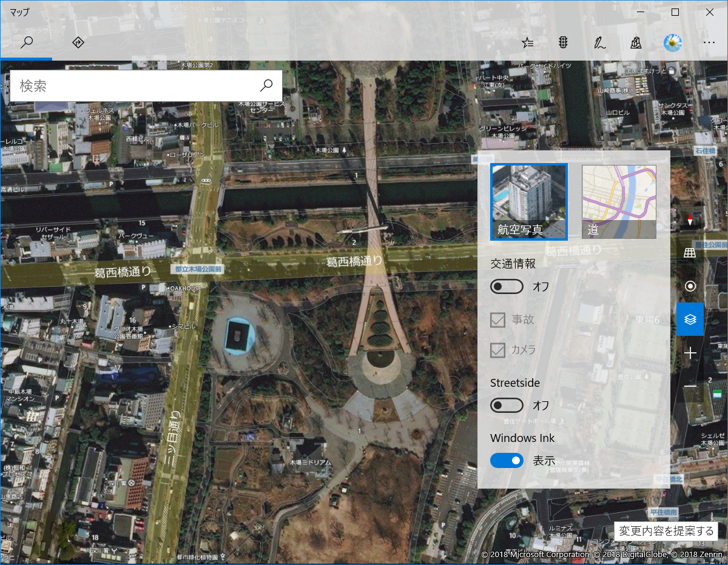Tilt the map with grid button
Viewport: 728px width, 565px height.
tap(690, 253)
